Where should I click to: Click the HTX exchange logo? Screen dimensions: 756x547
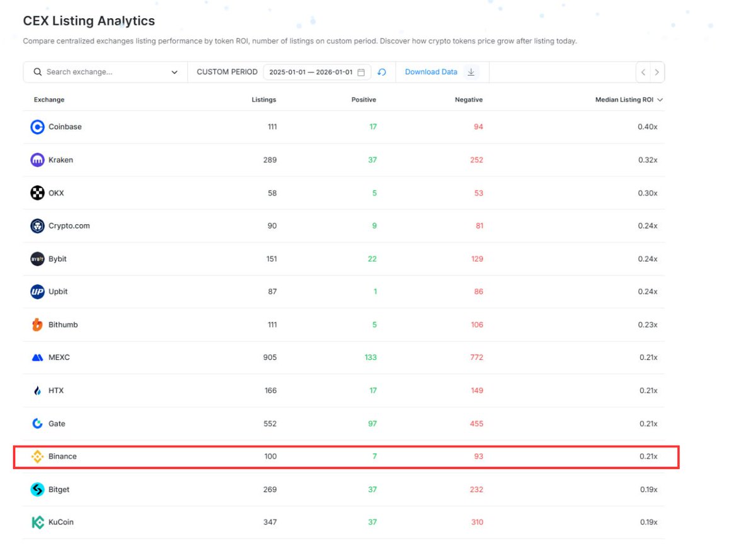coord(38,391)
